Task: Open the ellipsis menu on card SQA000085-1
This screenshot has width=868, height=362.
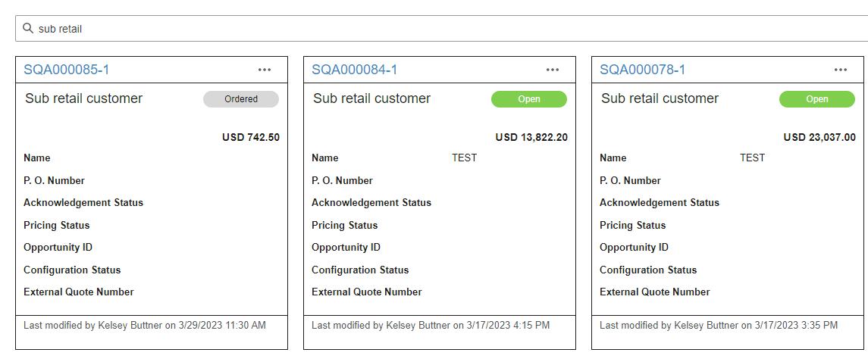Action: 264,70
